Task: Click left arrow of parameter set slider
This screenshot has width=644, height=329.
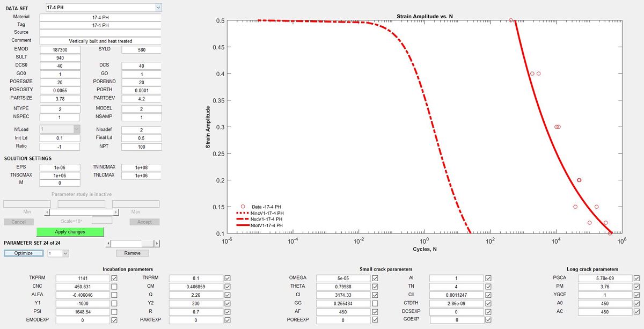Action: (108, 243)
